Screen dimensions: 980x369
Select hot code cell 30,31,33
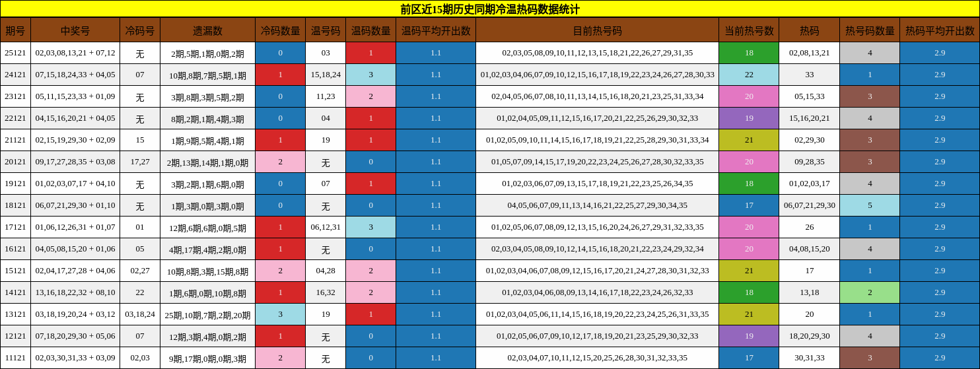[809, 358]
